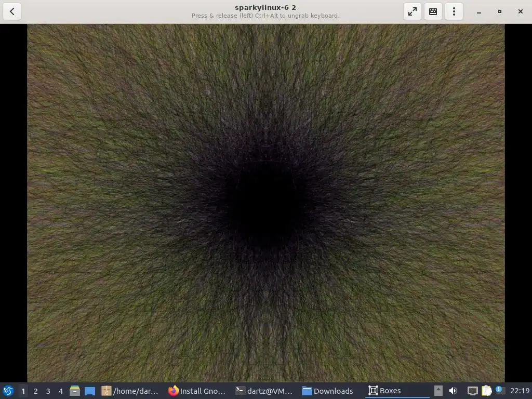Select the Boxes taskbar entry
This screenshot has width=532, height=399.
(397, 391)
